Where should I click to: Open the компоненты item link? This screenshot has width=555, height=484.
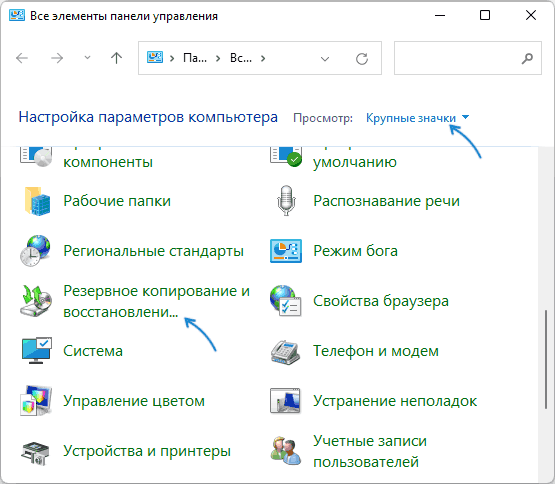[x=108, y=162]
